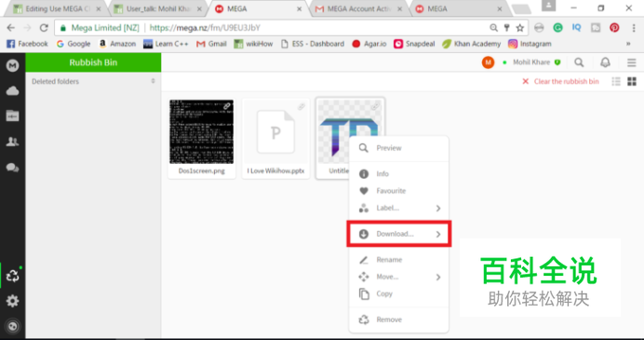
Task: Open wikiHow bookmark
Action: pos(253,44)
